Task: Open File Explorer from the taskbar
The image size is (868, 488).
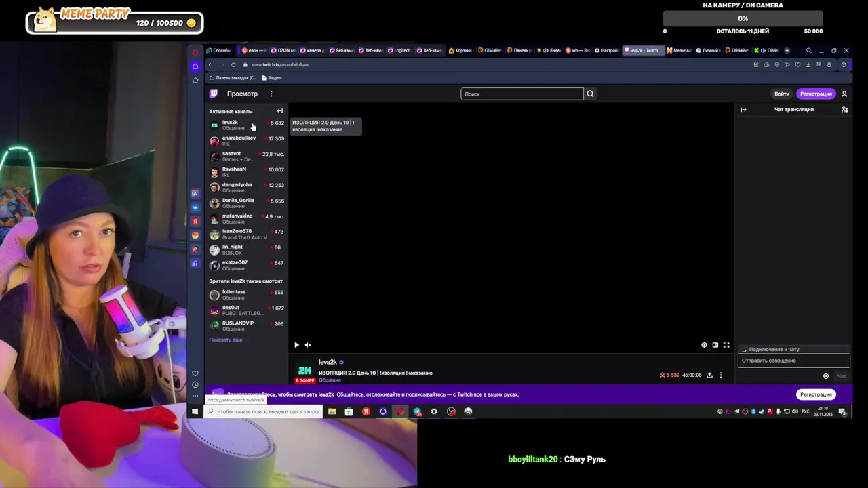Action: point(332,411)
